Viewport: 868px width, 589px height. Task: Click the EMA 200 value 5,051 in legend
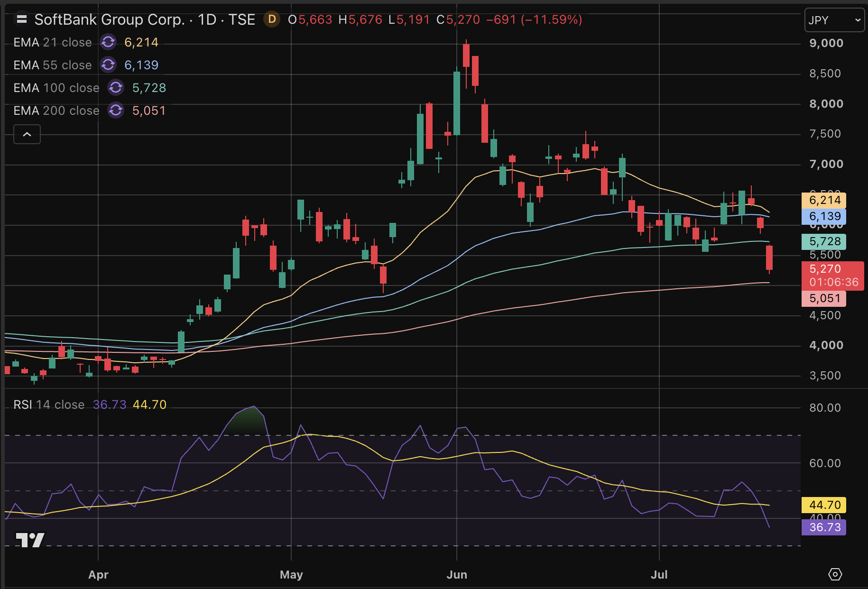click(149, 110)
